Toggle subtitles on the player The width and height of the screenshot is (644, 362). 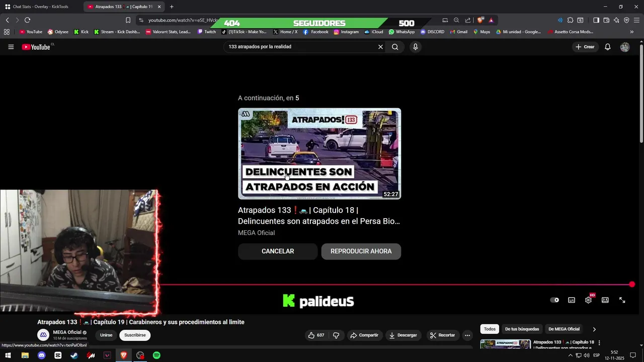(x=572, y=300)
